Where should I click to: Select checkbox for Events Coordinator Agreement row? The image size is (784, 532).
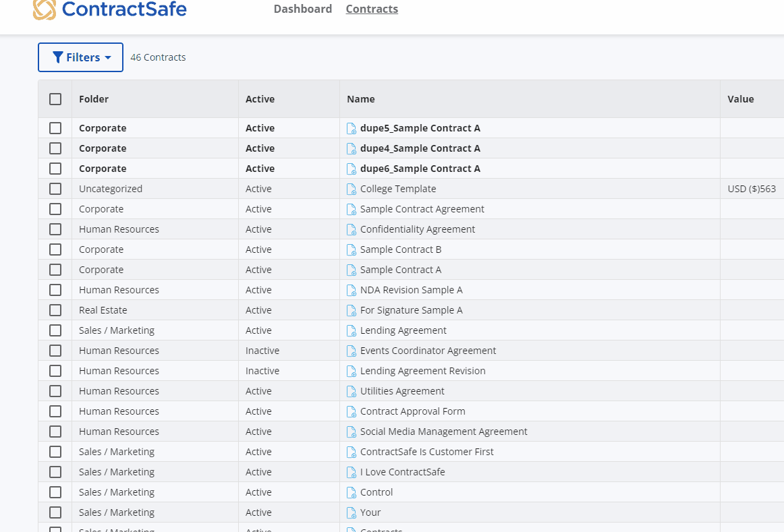click(55, 351)
